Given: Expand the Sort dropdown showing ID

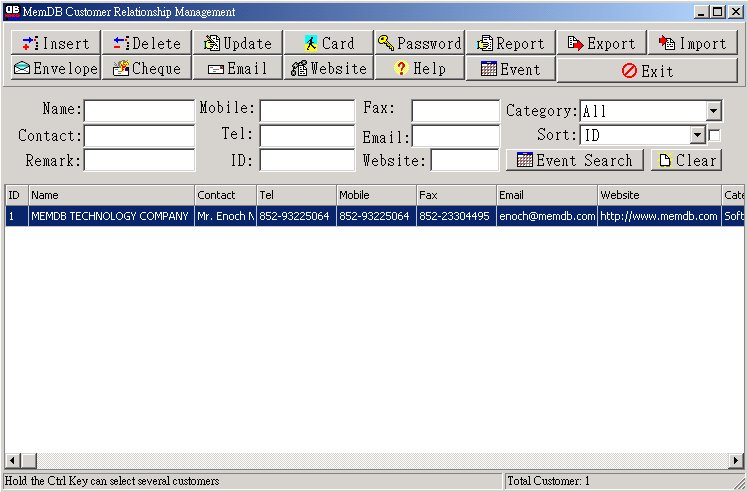Looking at the screenshot, I should [x=697, y=135].
